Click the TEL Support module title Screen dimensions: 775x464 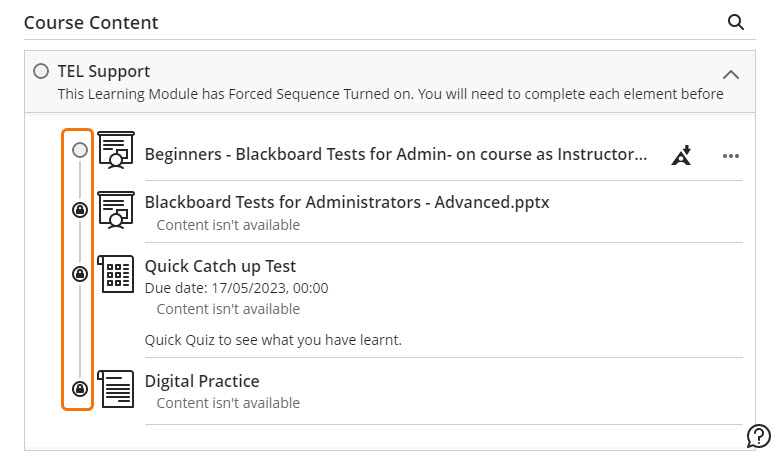[104, 71]
